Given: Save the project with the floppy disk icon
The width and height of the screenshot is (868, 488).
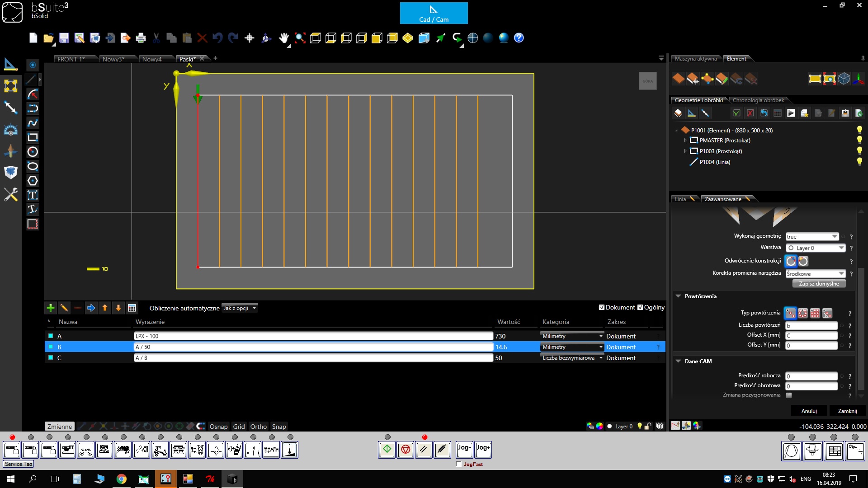Looking at the screenshot, I should [x=64, y=38].
